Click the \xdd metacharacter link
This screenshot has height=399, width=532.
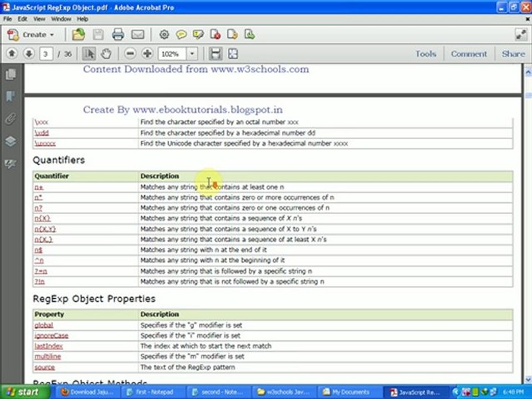click(x=42, y=133)
